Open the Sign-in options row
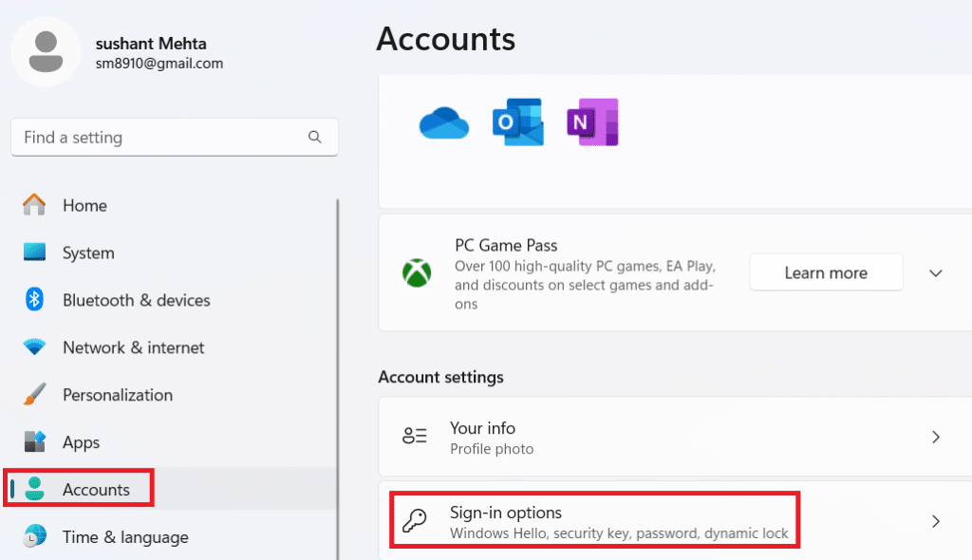The height and width of the screenshot is (560, 972). pyautogui.click(x=675, y=521)
